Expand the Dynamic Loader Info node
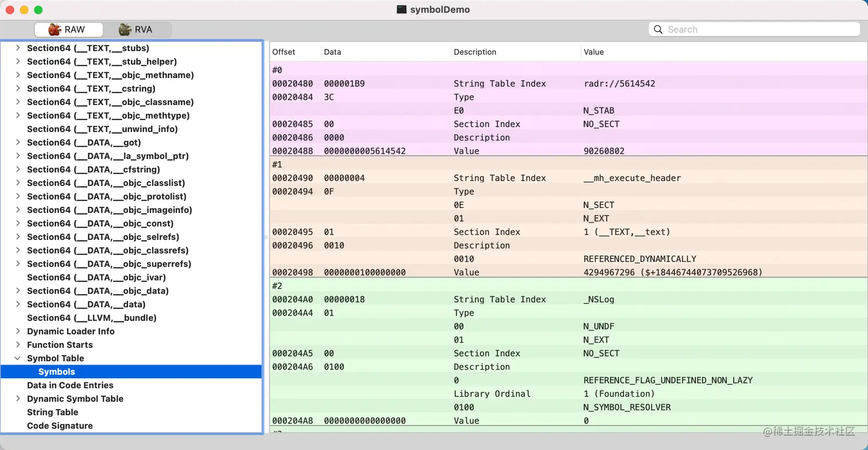 coord(18,331)
